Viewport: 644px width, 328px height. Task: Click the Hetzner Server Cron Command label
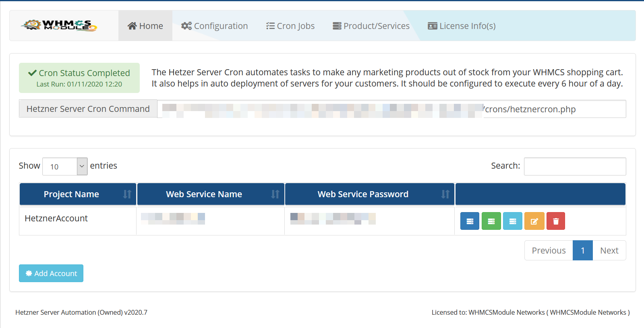[88, 109]
